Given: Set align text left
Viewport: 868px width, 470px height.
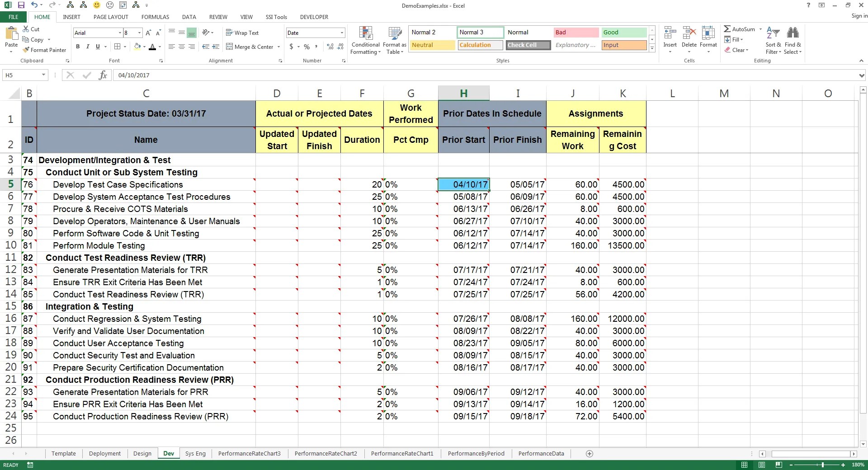Looking at the screenshot, I should click(x=172, y=46).
